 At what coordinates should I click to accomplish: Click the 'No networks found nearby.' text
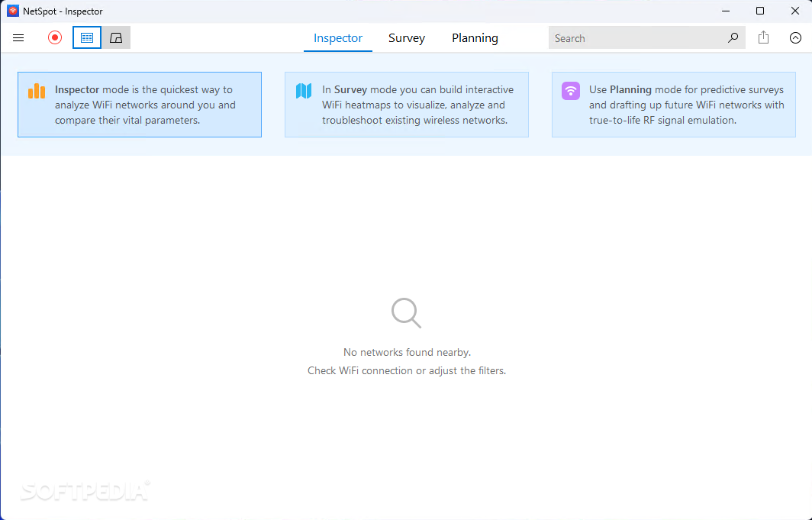point(407,352)
